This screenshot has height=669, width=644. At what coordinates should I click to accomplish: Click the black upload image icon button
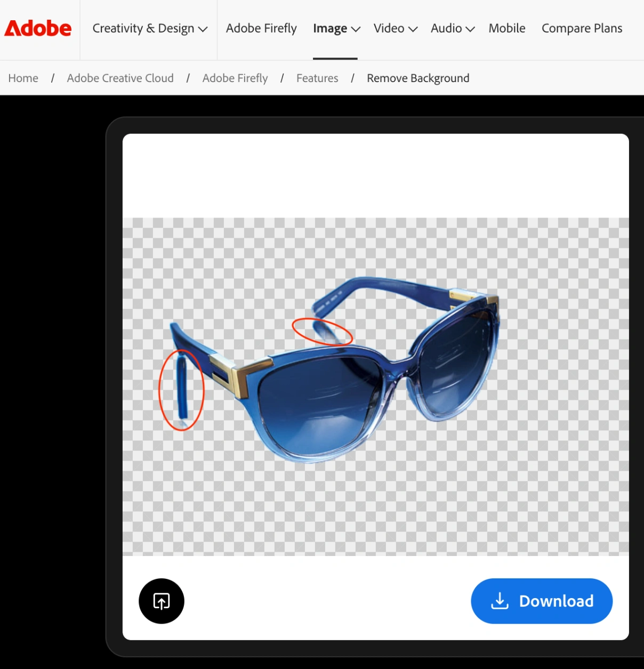[162, 601]
